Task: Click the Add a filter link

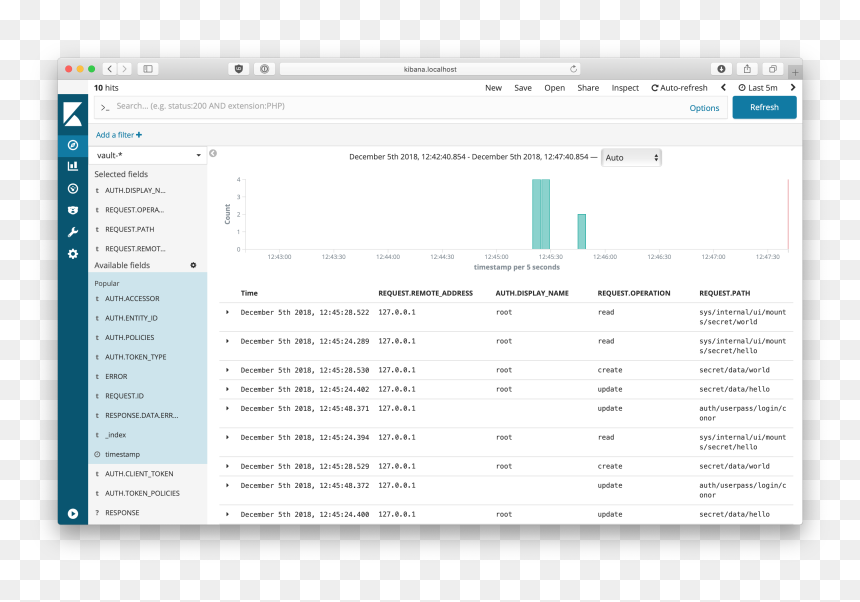Action: [x=119, y=135]
